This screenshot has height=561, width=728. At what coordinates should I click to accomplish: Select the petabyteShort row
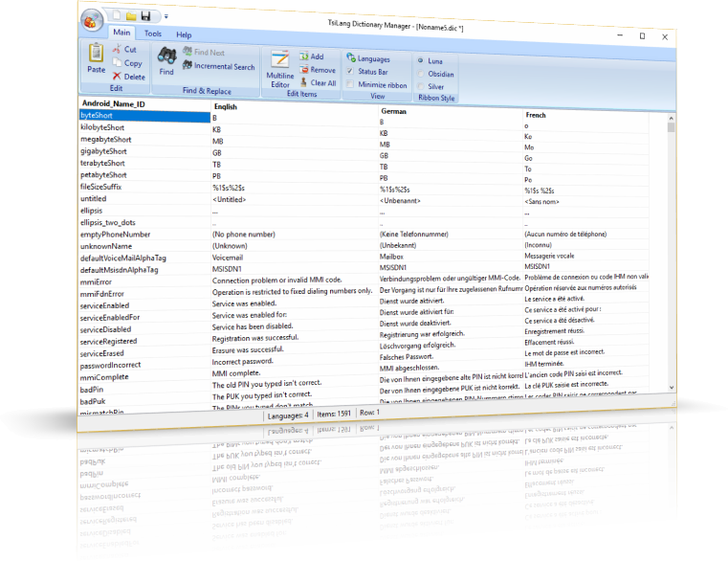pyautogui.click(x=144, y=175)
